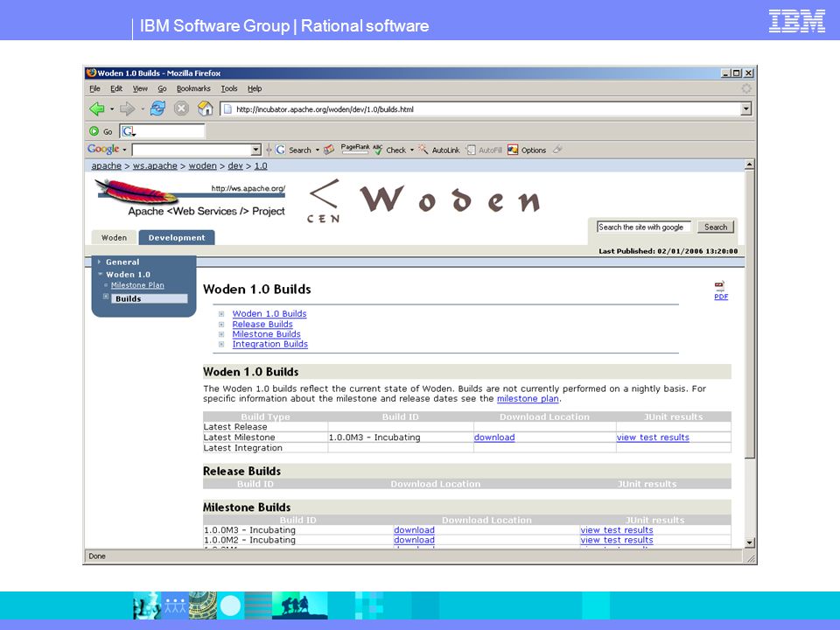Follow the Woden 1.0 Builds contents link
Image resolution: width=840 pixels, height=630 pixels.
pyautogui.click(x=269, y=313)
